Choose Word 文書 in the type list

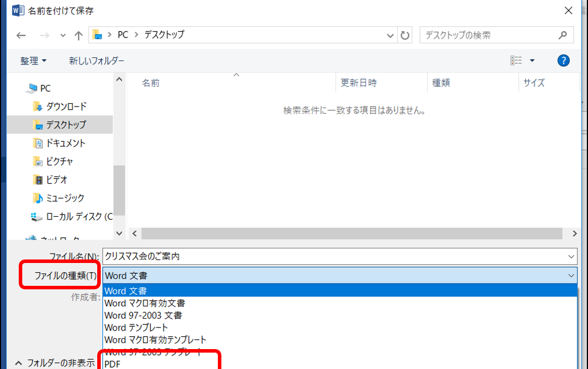tap(340, 291)
